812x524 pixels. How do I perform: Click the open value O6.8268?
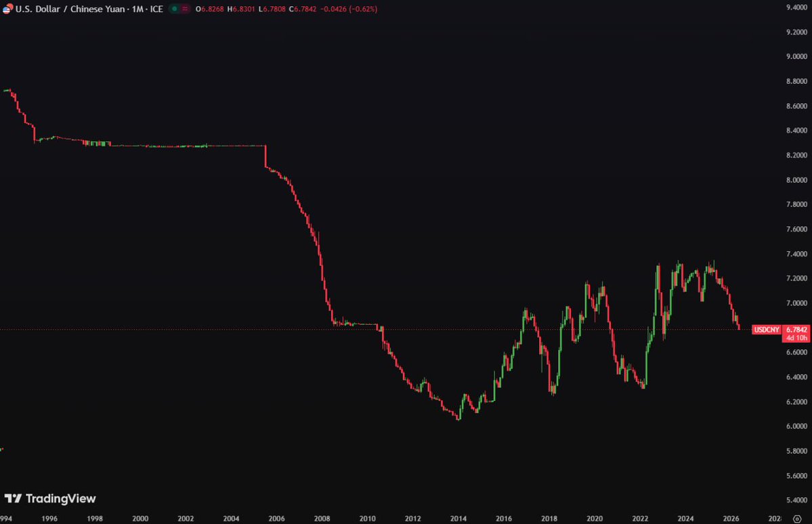pyautogui.click(x=209, y=9)
